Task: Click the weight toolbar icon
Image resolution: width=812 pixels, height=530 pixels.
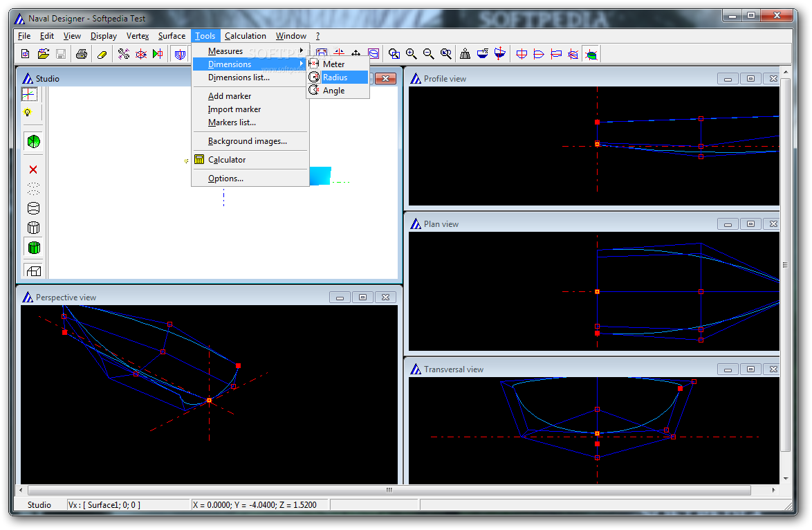Action: [465, 54]
